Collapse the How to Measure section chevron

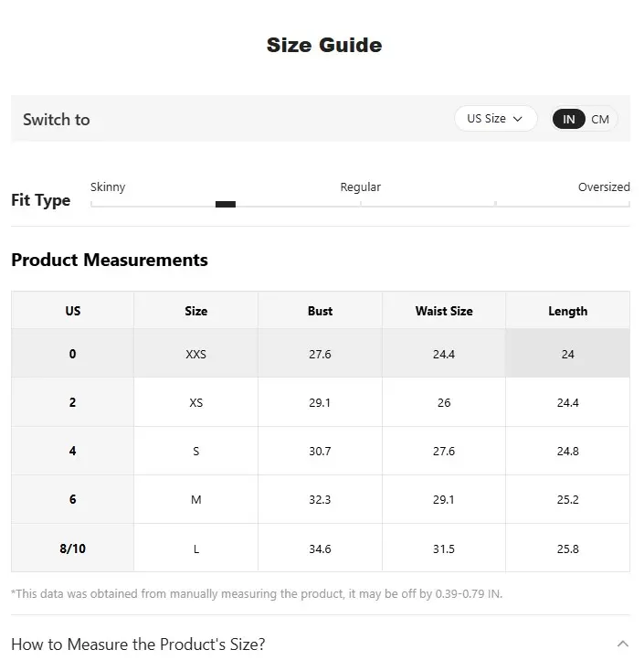coord(623,644)
